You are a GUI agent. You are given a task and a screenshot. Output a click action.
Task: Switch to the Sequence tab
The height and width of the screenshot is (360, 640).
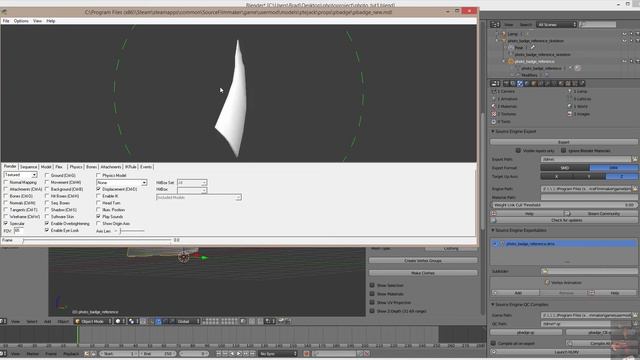pos(29,167)
